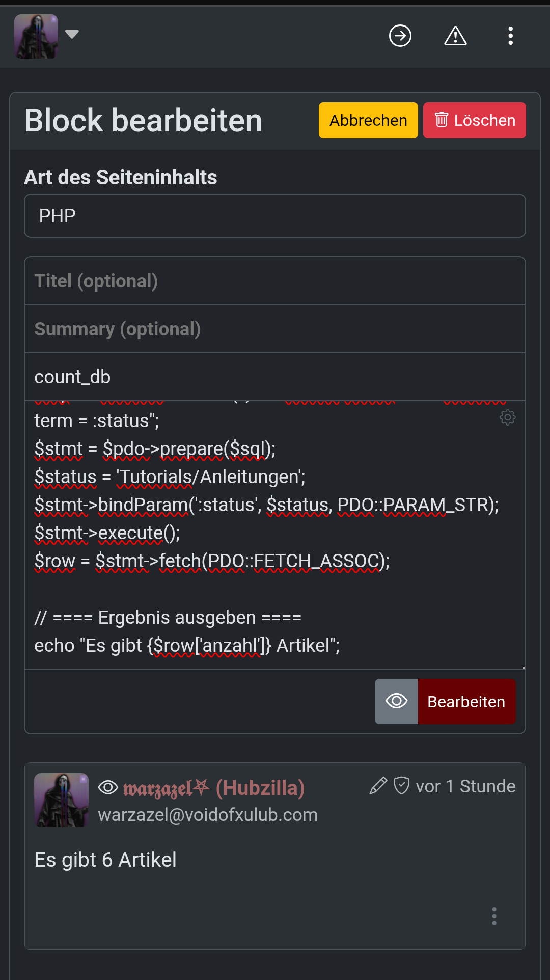Image resolution: width=550 pixels, height=980 pixels.
Task: Click the login arrow icon in header
Action: [x=400, y=36]
